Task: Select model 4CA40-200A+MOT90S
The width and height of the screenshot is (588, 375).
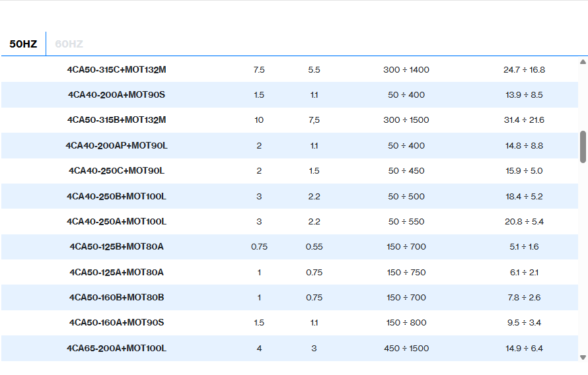Action: 116,95
